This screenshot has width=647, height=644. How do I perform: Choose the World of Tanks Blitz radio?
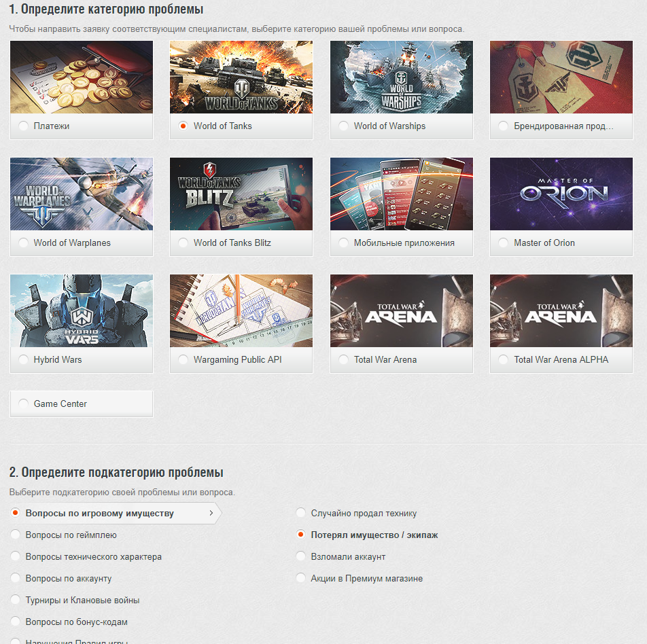pyautogui.click(x=183, y=243)
